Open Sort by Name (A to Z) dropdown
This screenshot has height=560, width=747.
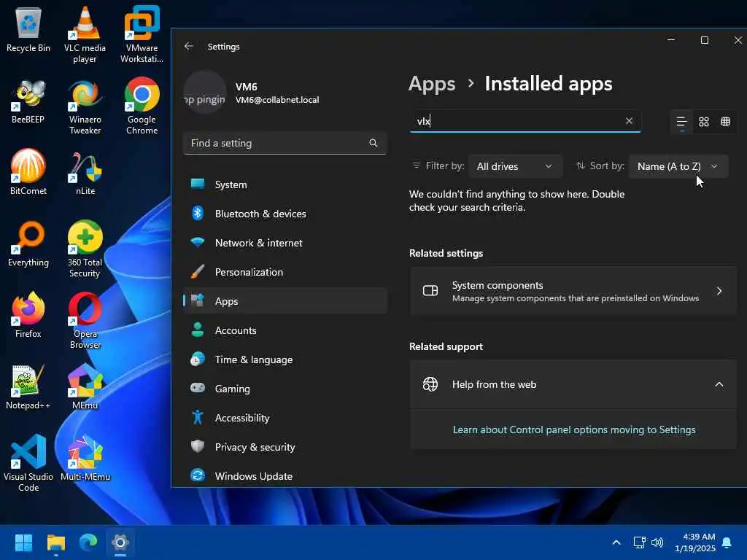coord(678,166)
